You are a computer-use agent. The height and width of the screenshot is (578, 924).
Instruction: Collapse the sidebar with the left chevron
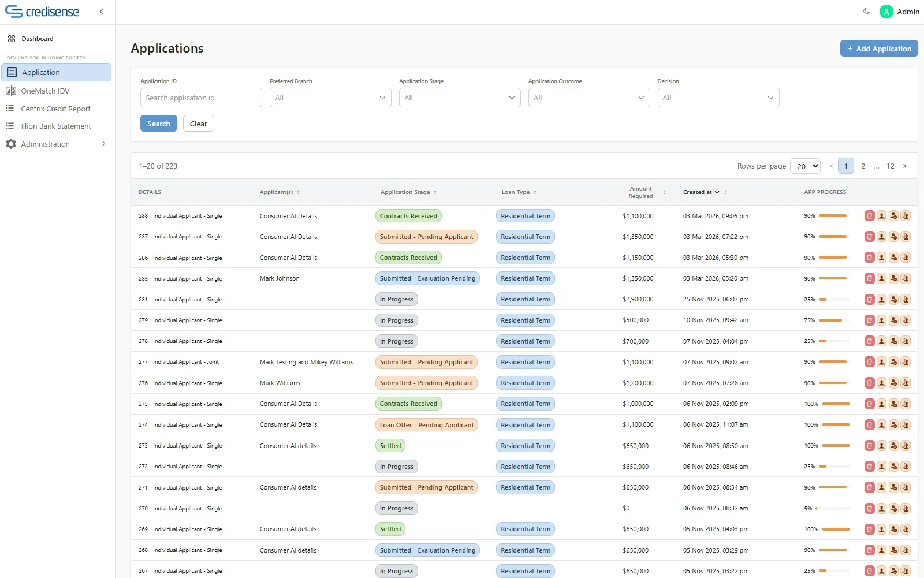point(102,12)
